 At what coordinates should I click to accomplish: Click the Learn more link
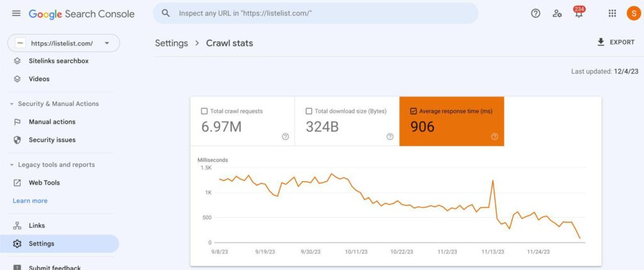click(x=30, y=201)
